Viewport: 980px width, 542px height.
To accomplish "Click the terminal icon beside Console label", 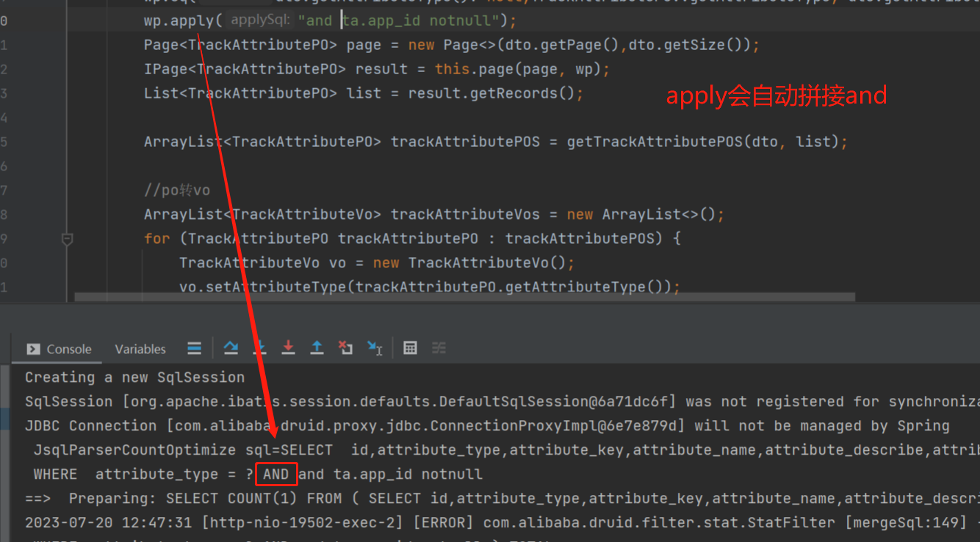I will 32,348.
